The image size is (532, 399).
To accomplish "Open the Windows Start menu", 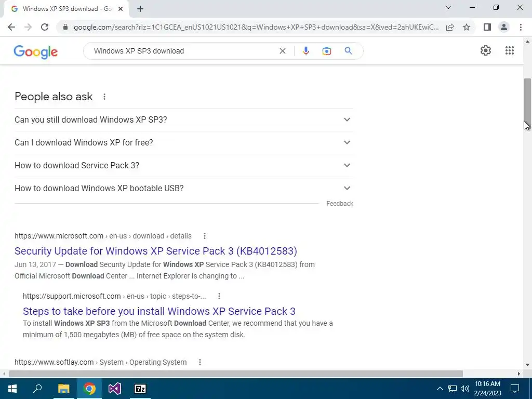I will [12, 389].
